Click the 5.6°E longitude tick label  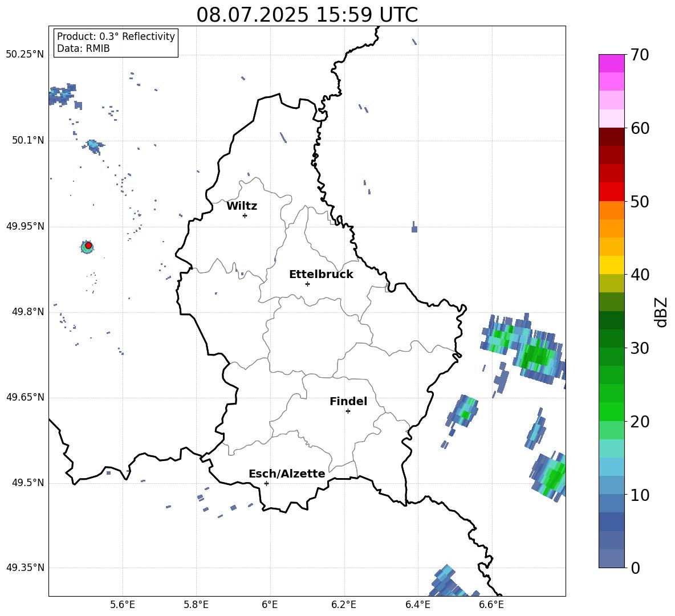[123, 605]
